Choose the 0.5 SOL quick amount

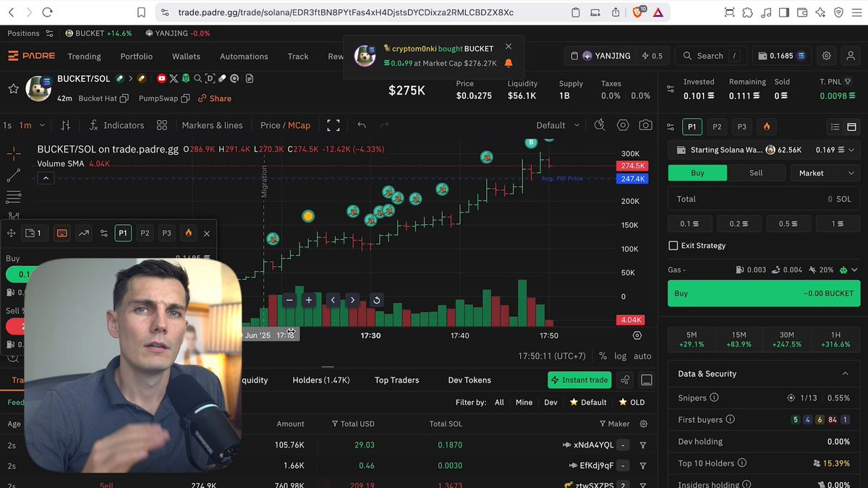pyautogui.click(x=788, y=223)
